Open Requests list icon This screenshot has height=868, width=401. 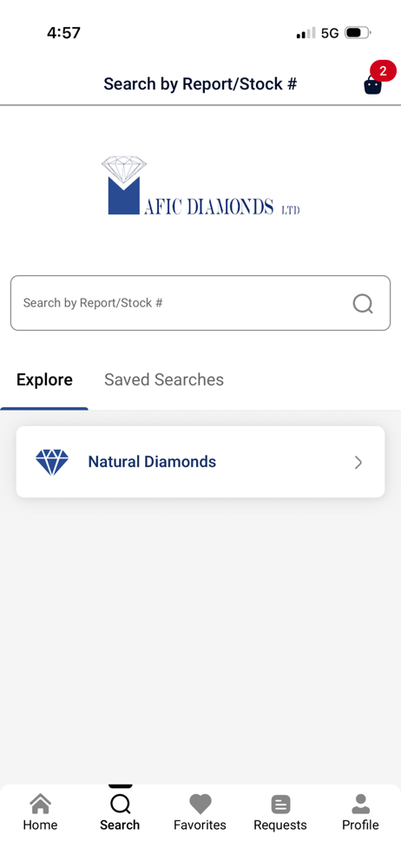pos(280,805)
